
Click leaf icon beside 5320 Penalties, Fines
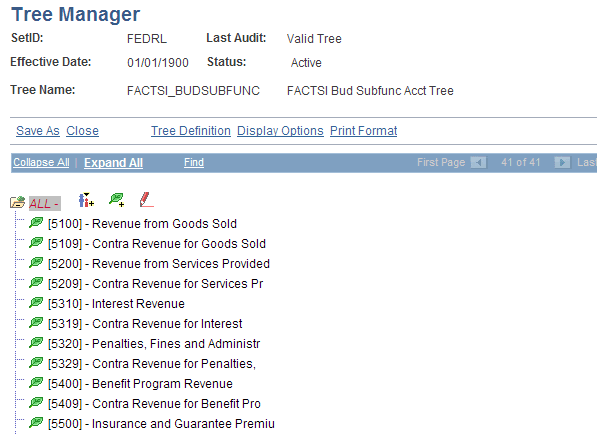pos(36,343)
